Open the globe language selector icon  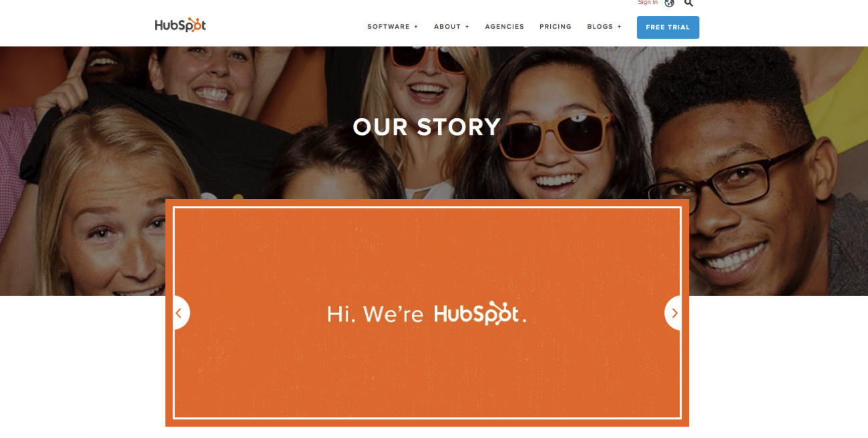669,3
